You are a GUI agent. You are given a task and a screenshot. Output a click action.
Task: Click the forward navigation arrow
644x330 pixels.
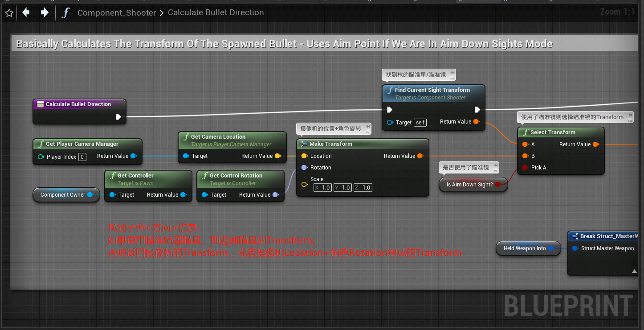43,12
